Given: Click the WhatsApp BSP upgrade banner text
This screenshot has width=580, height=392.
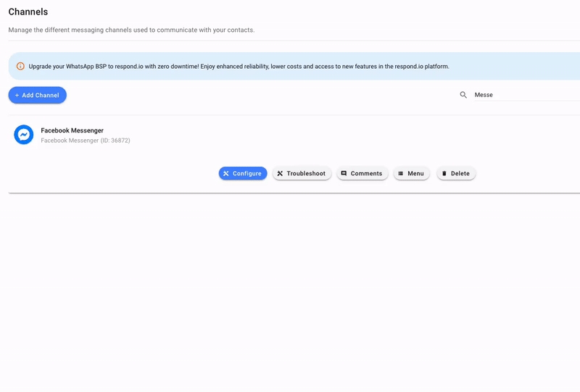Looking at the screenshot, I should click(239, 67).
